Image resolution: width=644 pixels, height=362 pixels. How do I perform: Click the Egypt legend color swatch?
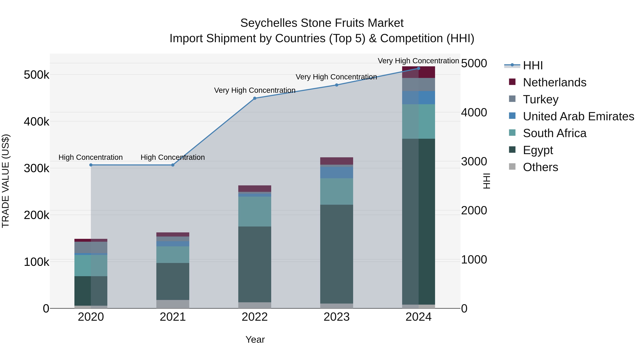512,150
